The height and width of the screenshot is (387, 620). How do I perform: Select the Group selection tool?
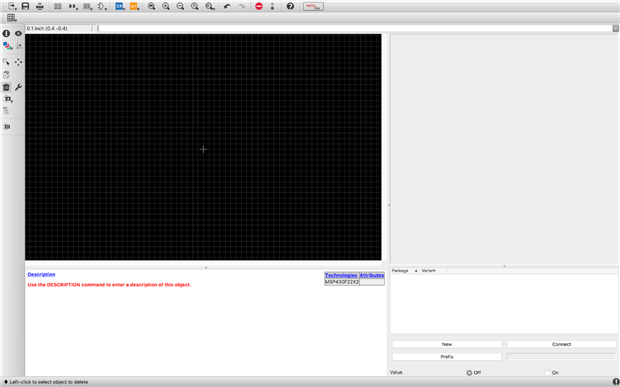click(x=6, y=62)
